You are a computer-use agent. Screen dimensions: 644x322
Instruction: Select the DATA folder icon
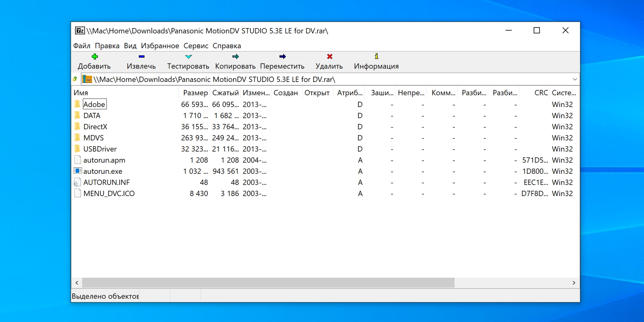coord(77,115)
